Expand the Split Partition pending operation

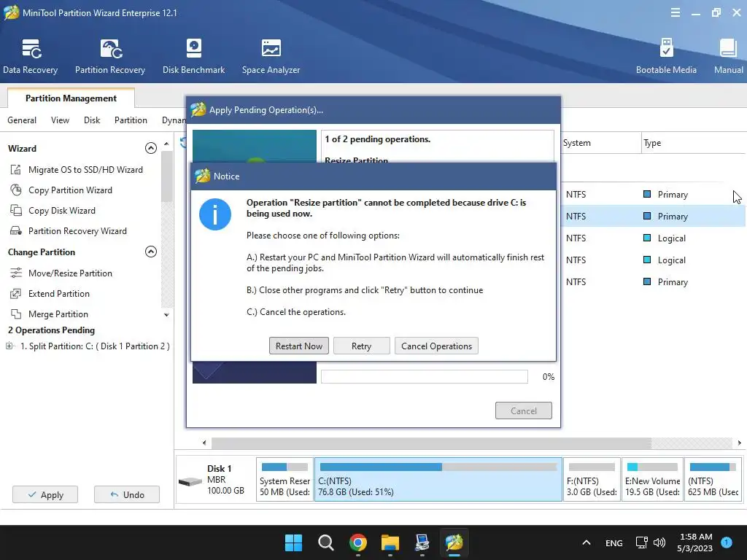(x=9, y=346)
